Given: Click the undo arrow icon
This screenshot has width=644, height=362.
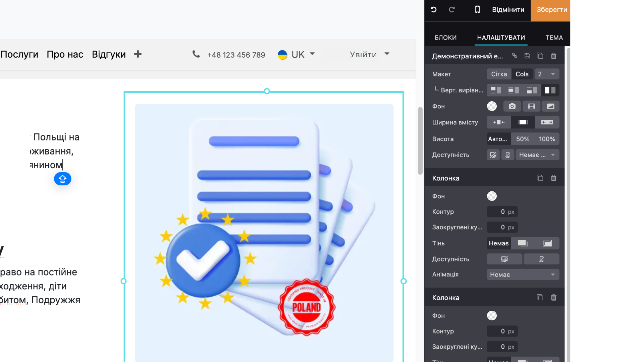Looking at the screenshot, I should click(433, 9).
